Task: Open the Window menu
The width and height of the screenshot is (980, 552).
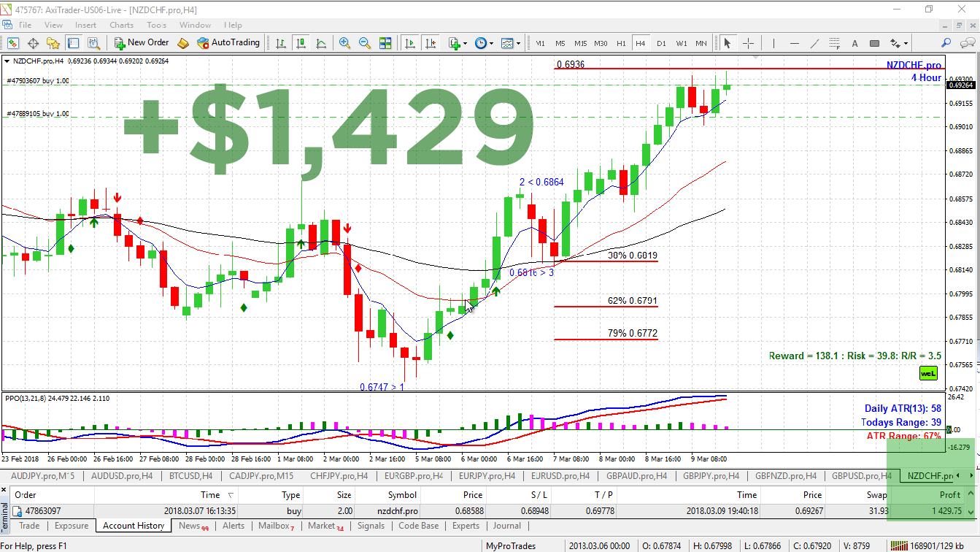Action: point(195,25)
